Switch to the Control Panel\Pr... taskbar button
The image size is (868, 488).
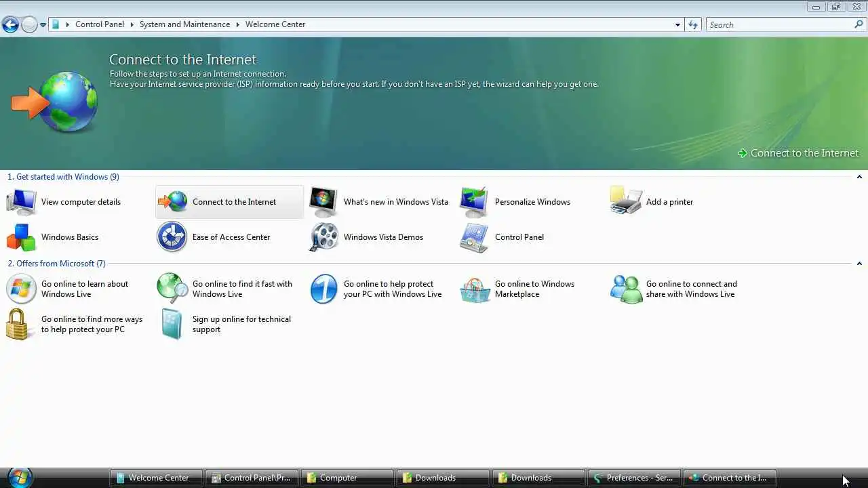(252, 478)
